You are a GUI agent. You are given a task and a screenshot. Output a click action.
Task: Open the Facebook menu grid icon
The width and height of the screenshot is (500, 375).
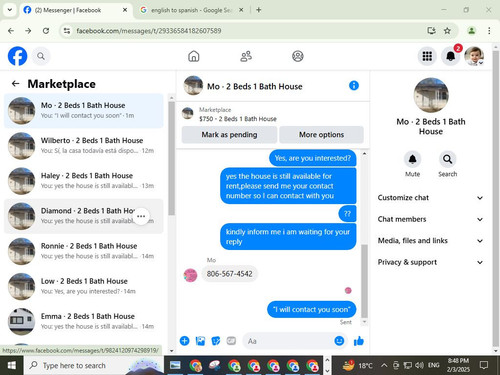[x=427, y=56]
